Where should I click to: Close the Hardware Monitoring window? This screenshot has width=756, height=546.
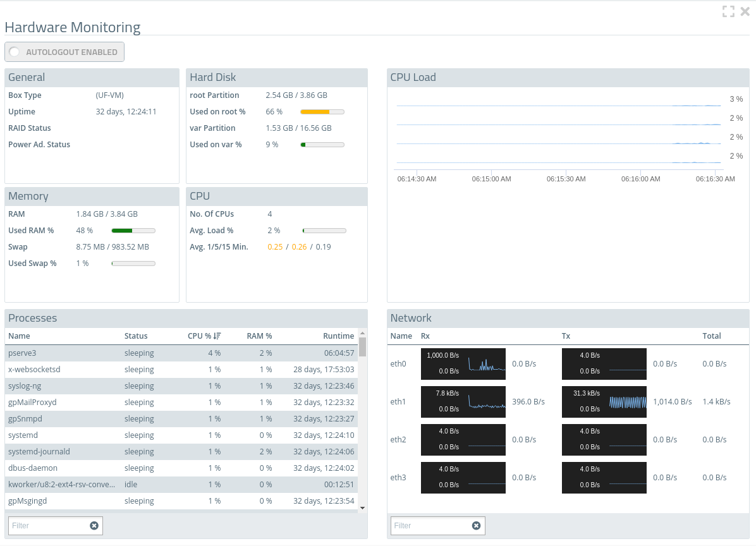[x=745, y=11]
